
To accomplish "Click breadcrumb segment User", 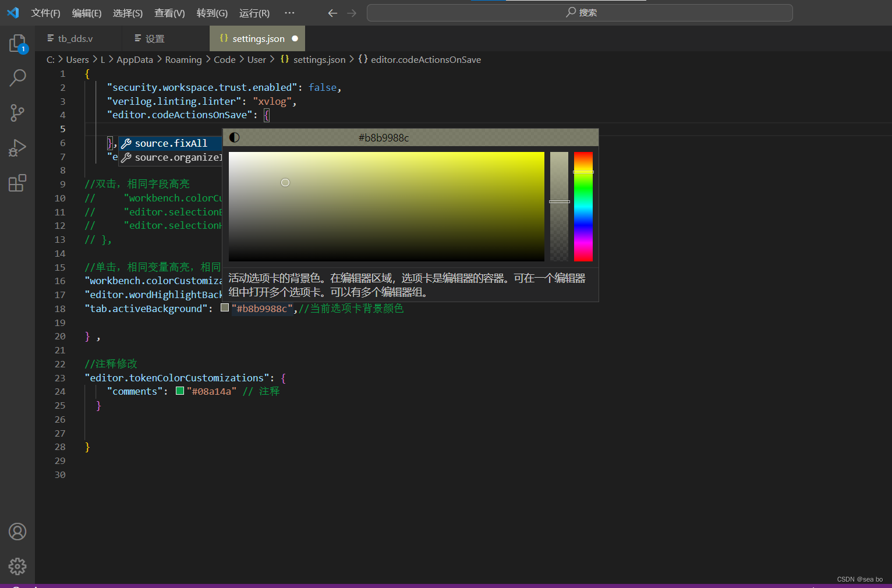I will [257, 59].
